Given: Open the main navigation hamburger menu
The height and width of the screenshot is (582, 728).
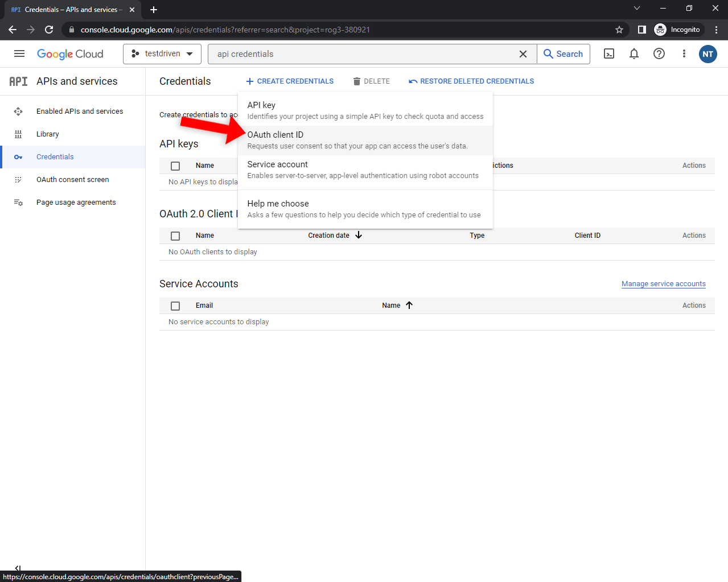Looking at the screenshot, I should coord(19,53).
